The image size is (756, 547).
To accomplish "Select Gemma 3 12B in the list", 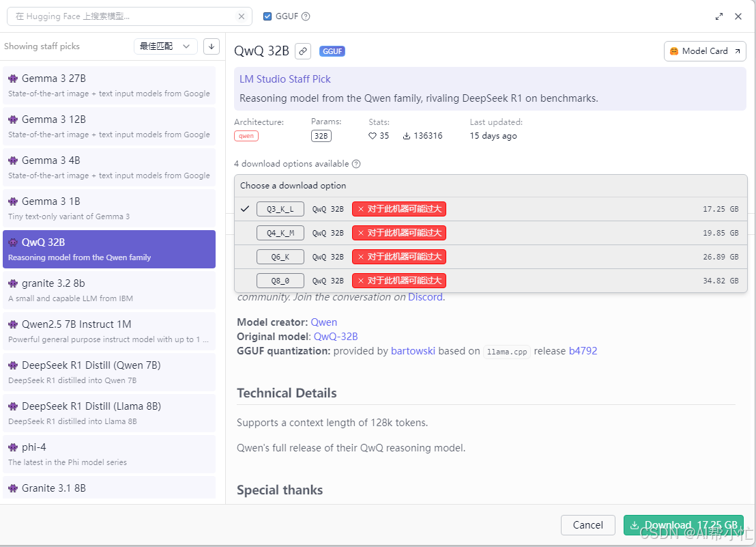I will click(109, 126).
